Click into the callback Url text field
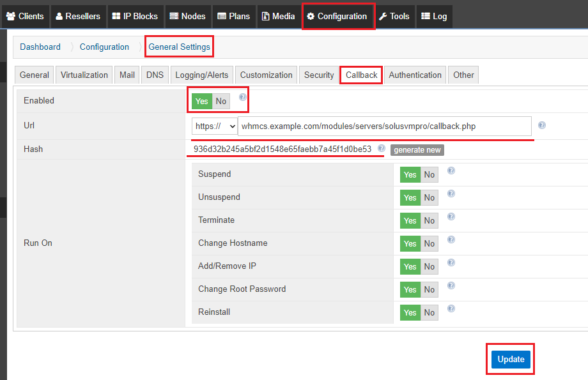 tap(383, 126)
